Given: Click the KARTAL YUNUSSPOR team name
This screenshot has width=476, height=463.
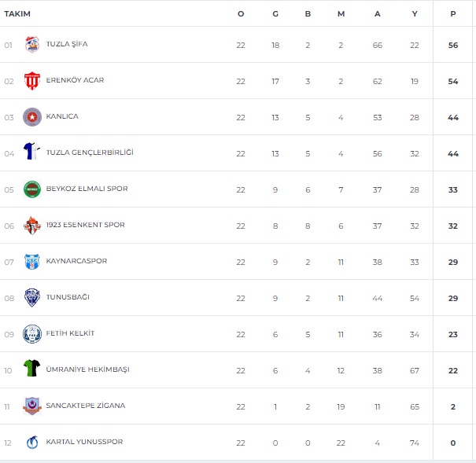Looking at the screenshot, I should click(x=84, y=442).
